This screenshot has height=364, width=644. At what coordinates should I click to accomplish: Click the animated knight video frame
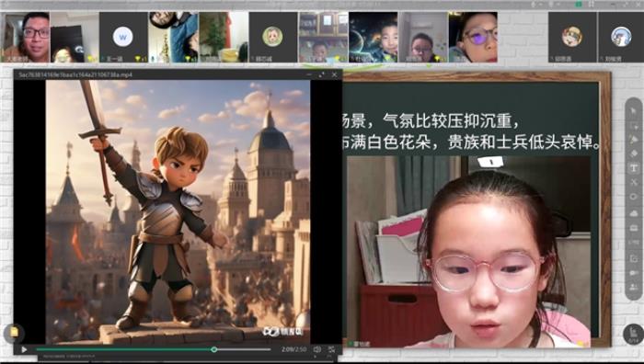pos(178,211)
